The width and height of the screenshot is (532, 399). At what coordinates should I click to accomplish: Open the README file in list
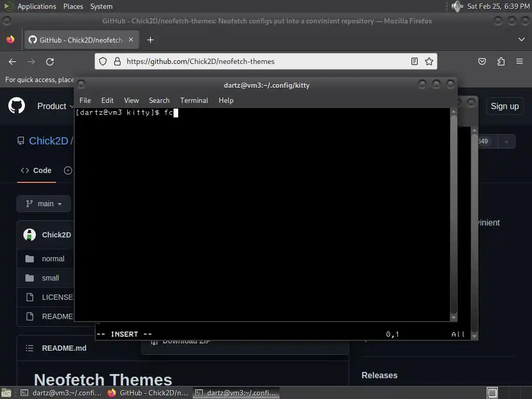pyautogui.click(x=57, y=316)
